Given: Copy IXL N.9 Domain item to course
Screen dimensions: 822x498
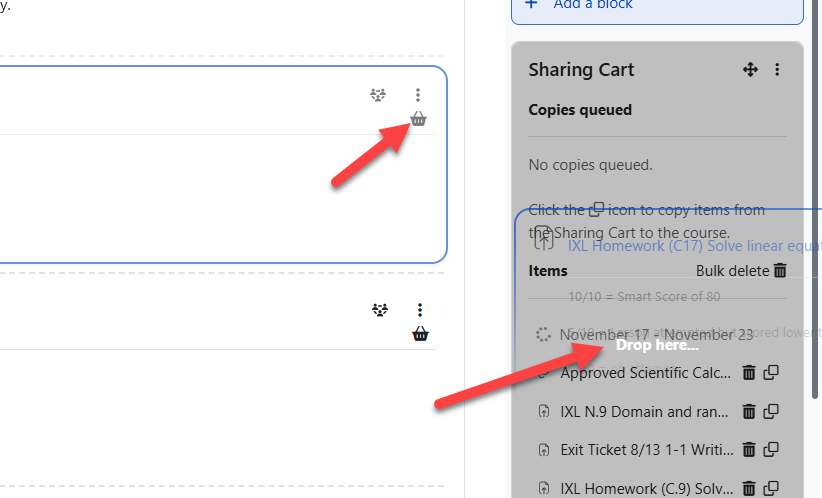Looking at the screenshot, I should point(771,411).
